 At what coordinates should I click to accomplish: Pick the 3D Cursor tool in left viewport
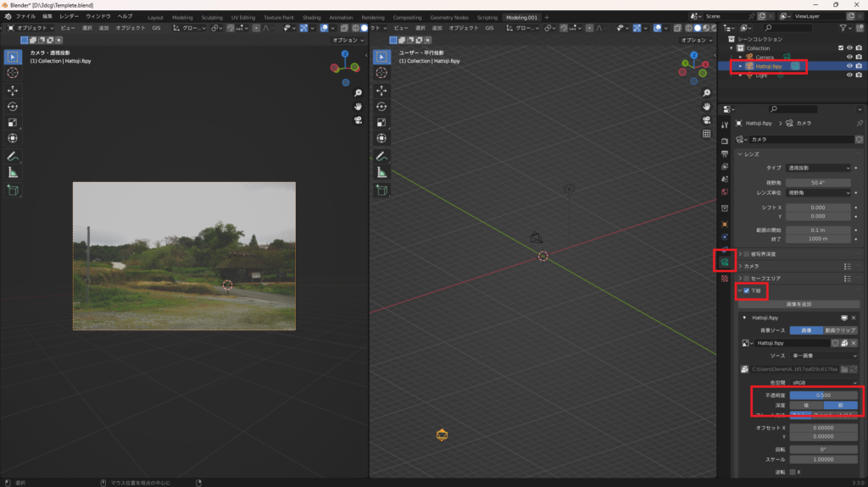13,73
